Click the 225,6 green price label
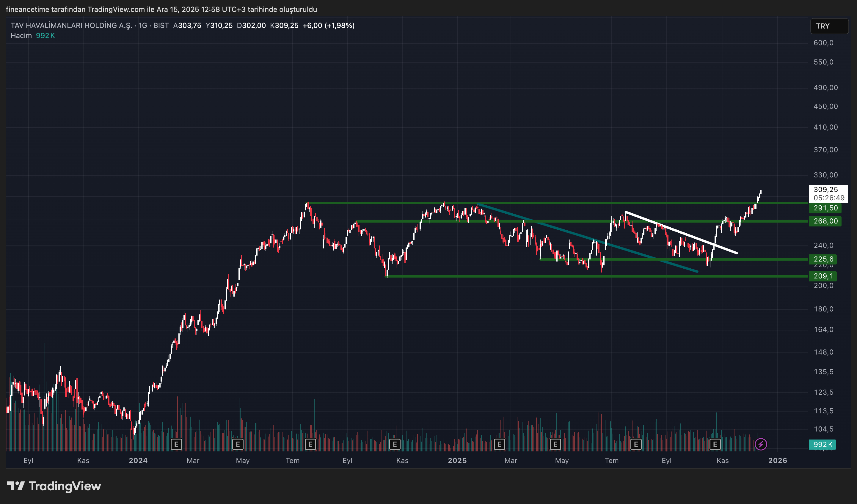857x504 pixels. [x=823, y=259]
